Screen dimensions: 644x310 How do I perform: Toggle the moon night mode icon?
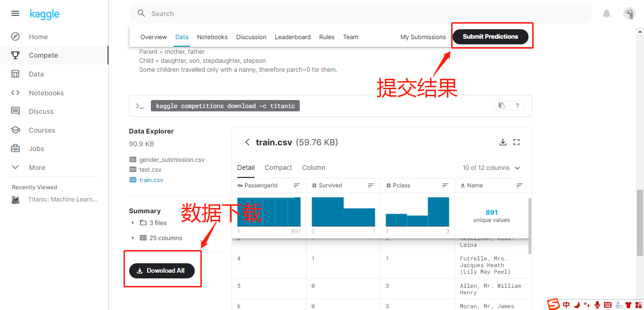click(x=577, y=305)
